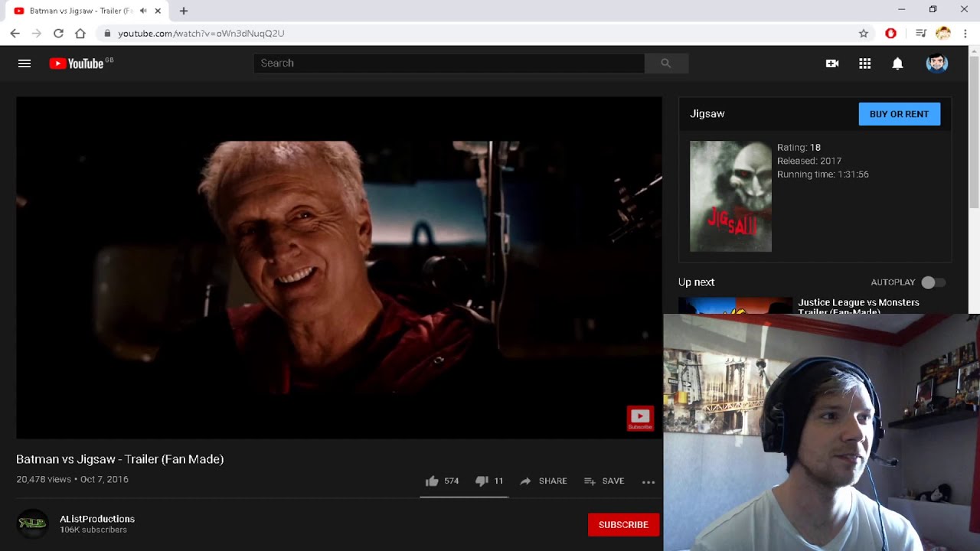Close the Batman vs Jigsaw tab
The width and height of the screenshot is (980, 551).
158,11
